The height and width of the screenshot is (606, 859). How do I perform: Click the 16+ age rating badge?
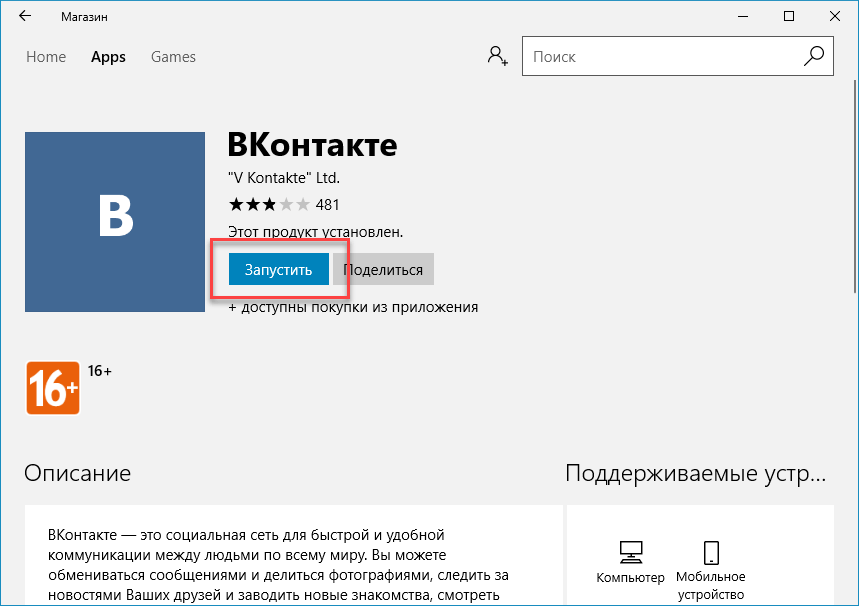(53, 388)
